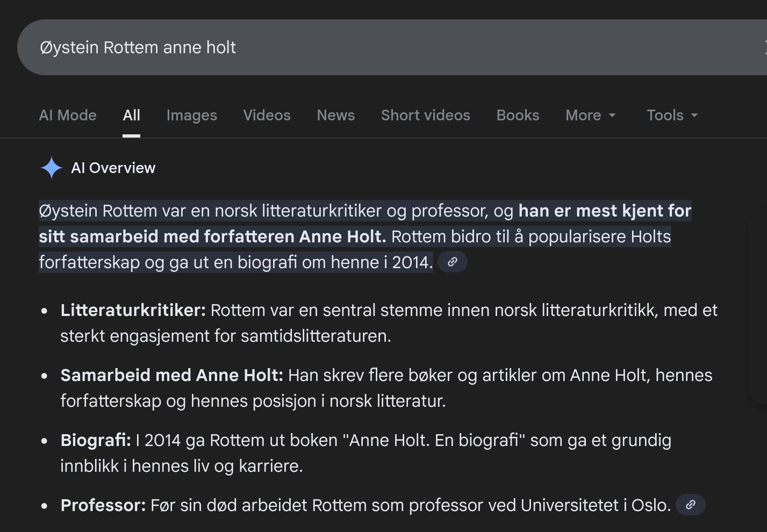Click the "Biografi:" bullet heading

(96, 440)
